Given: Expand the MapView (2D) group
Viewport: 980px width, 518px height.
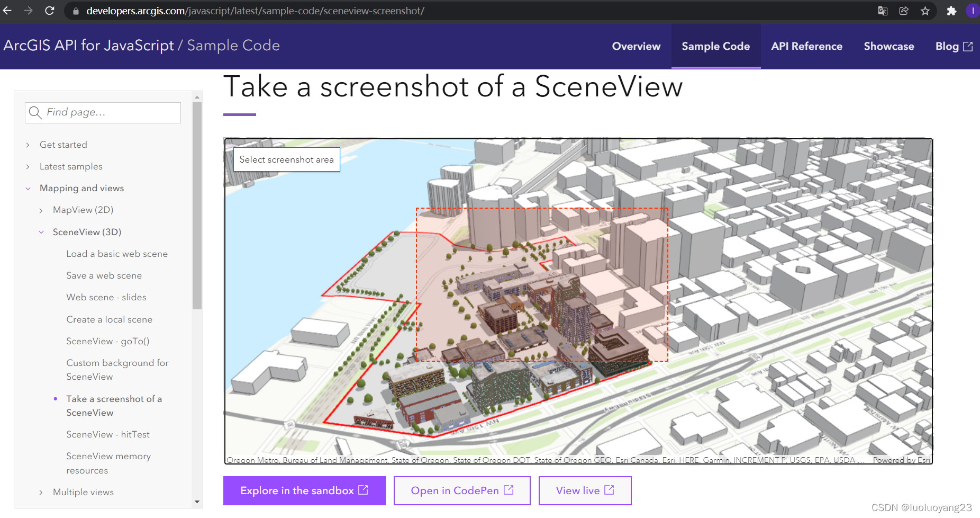Looking at the screenshot, I should [41, 211].
